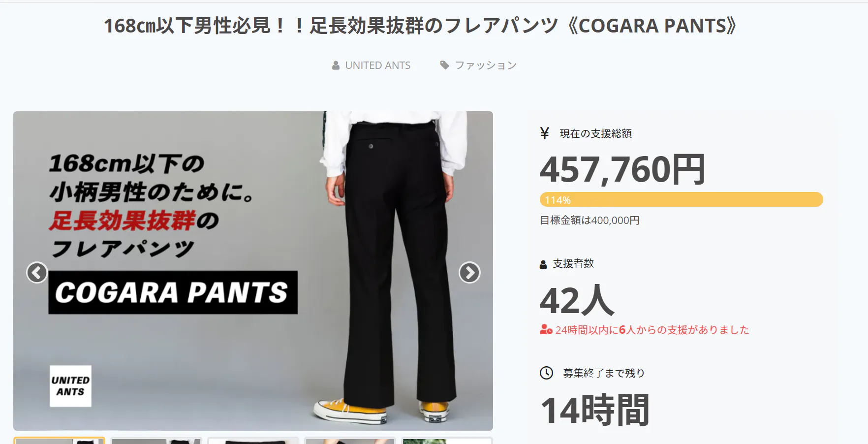Click the user icon beside UNITED ANTS
868x444 pixels.
[x=336, y=65]
